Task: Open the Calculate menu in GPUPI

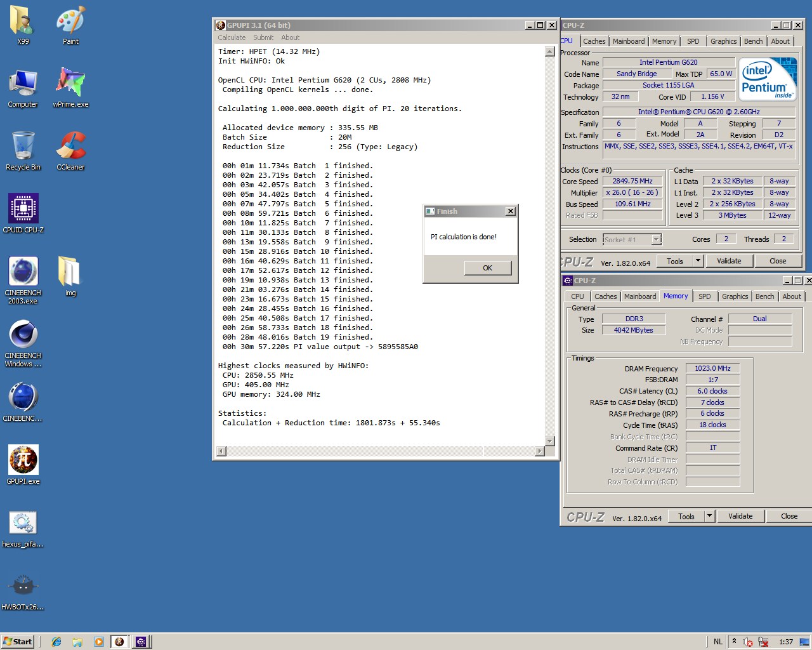Action: coord(232,37)
